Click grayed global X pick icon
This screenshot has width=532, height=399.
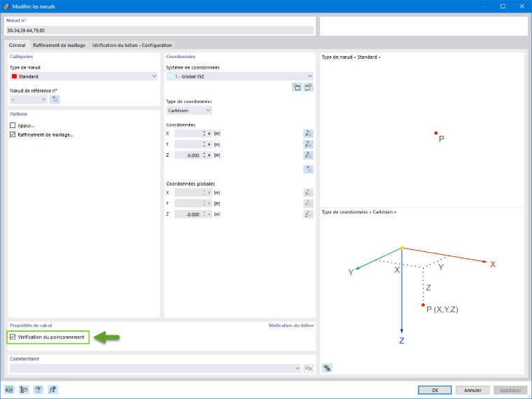click(308, 192)
